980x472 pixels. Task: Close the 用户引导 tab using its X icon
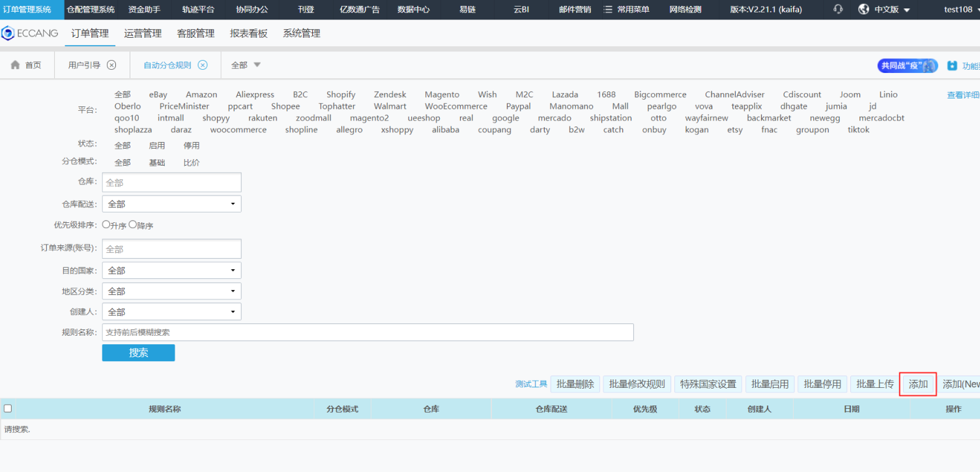point(111,65)
